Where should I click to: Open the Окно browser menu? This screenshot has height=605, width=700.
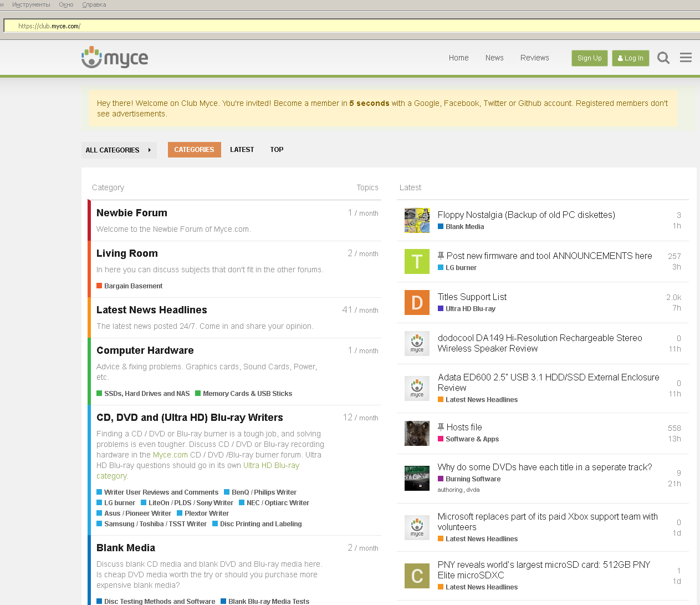(67, 4)
